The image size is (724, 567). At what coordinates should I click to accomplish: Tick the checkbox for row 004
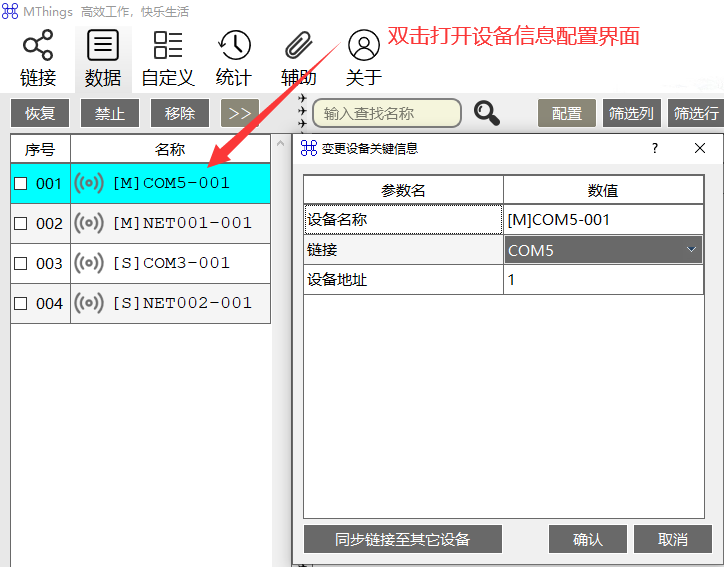[x=21, y=303]
